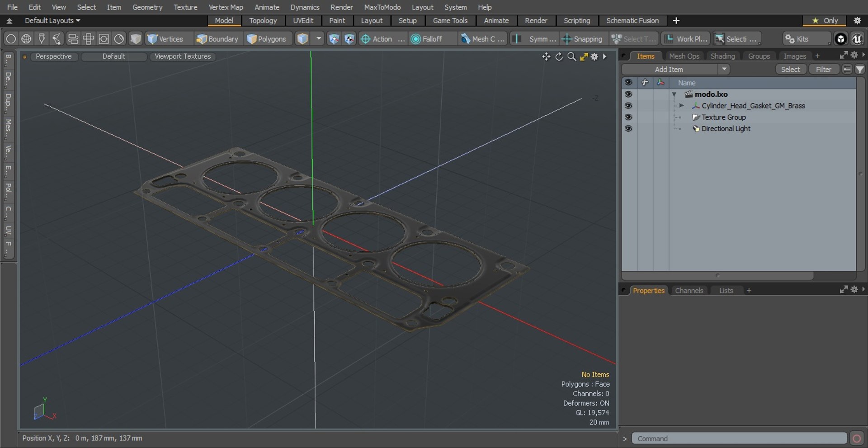This screenshot has height=448, width=868.
Task: Expand the Cylinder_Head_Gasket_GM_Brass tree item
Action: [x=681, y=106]
